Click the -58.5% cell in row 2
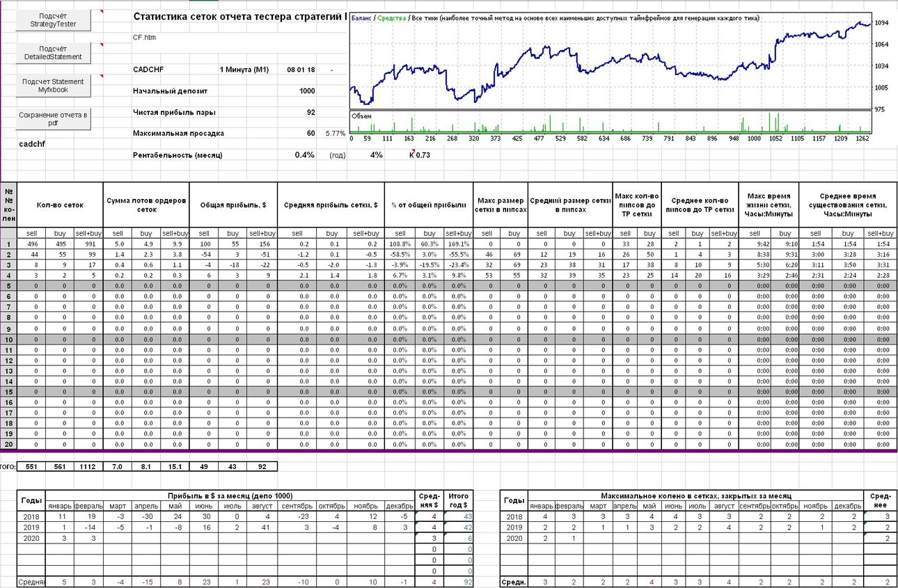The width and height of the screenshot is (898, 588). [x=399, y=255]
